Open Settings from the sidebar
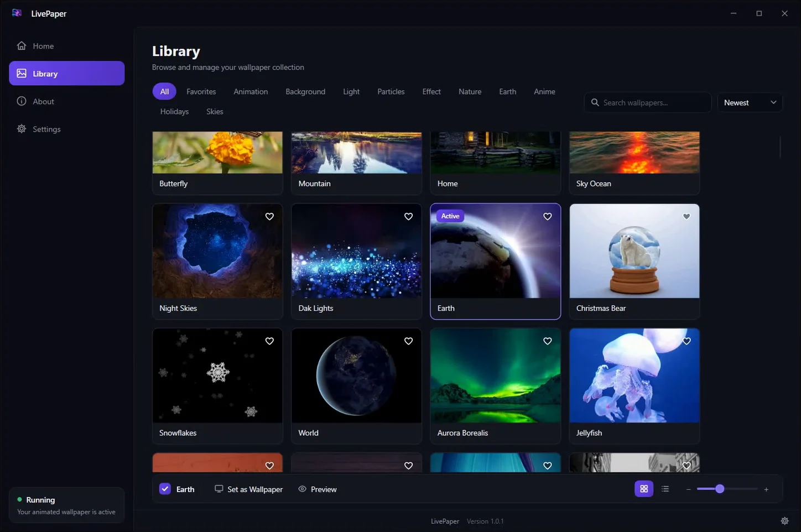The width and height of the screenshot is (801, 532). point(66,129)
